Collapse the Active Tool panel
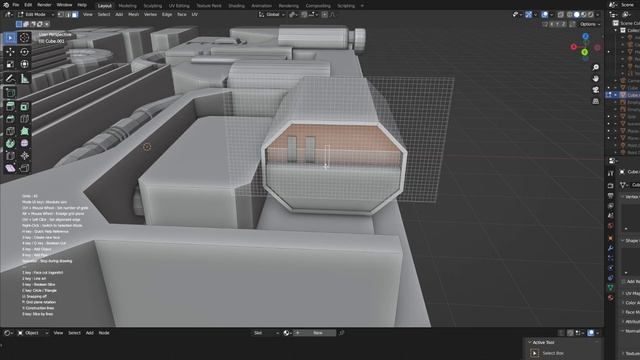640x360 pixels. tap(530, 342)
